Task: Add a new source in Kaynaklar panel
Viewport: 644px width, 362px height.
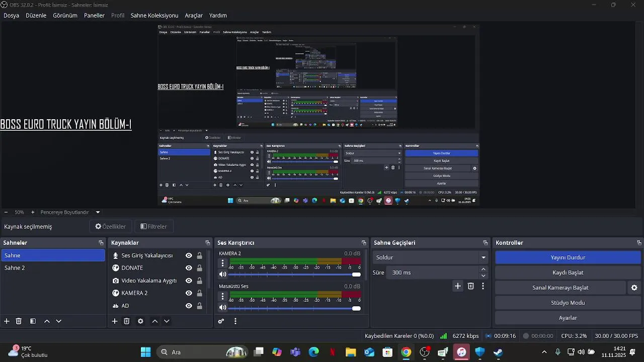Action: [x=115, y=321]
